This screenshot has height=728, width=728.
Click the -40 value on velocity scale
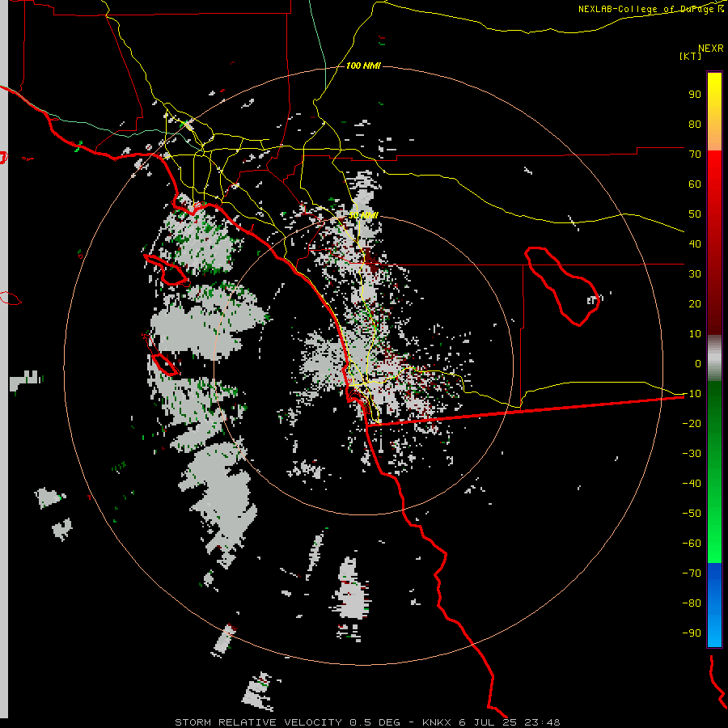tap(692, 484)
